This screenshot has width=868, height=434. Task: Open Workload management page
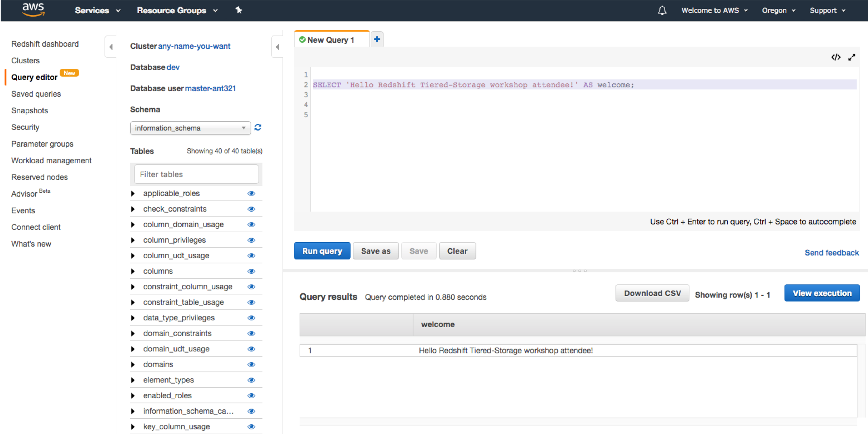pos(51,160)
